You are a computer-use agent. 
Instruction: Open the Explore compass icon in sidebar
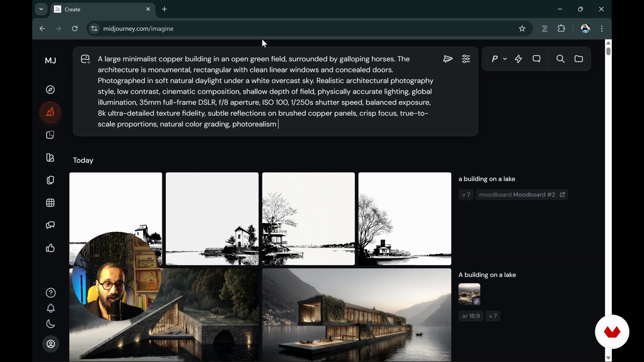[50, 90]
